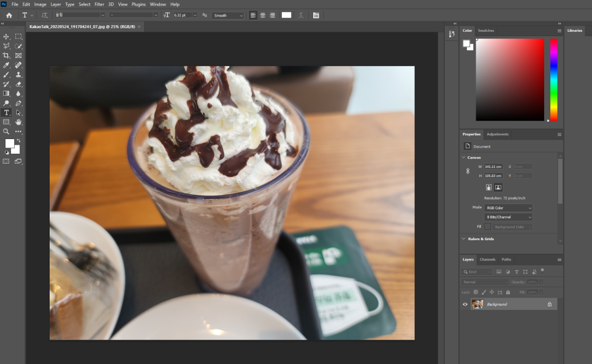Toggle Quick Mask mode
The height and width of the screenshot is (364, 592).
tap(6, 161)
